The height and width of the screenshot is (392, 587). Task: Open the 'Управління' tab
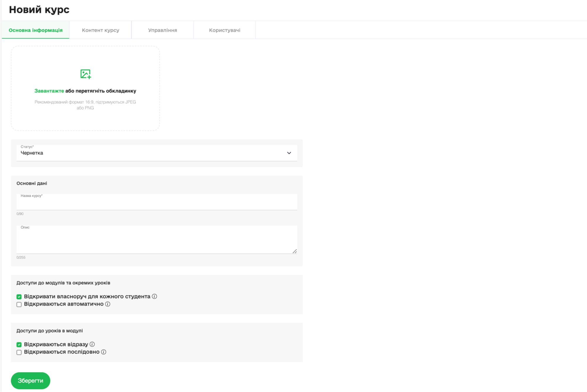(162, 30)
